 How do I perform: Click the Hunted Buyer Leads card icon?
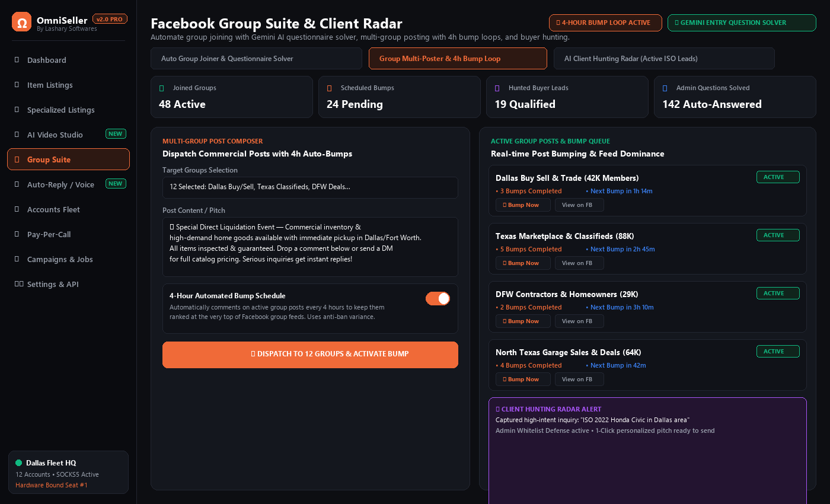tap(497, 88)
